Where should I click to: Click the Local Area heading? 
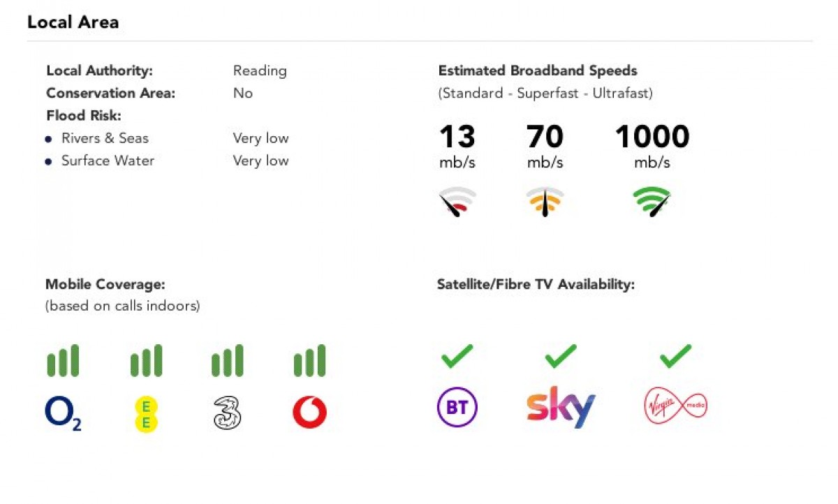(x=73, y=22)
